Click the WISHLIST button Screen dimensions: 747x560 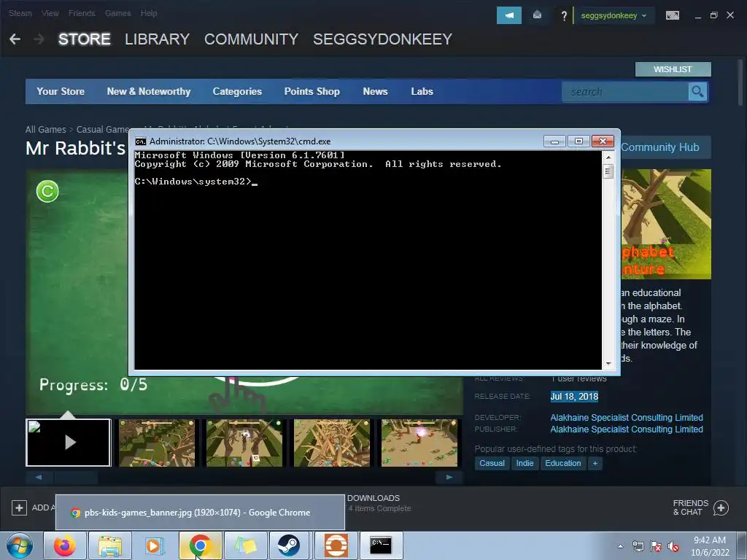[673, 69]
